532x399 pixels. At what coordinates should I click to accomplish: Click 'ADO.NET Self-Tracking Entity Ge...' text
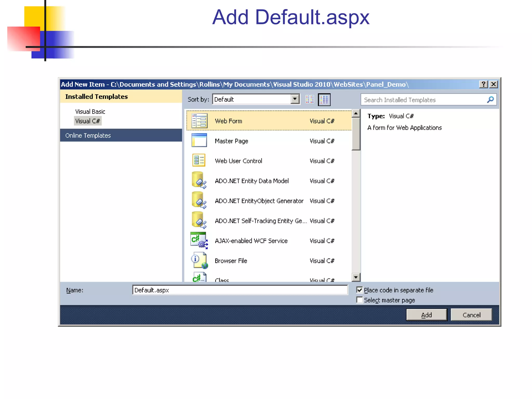261,221
